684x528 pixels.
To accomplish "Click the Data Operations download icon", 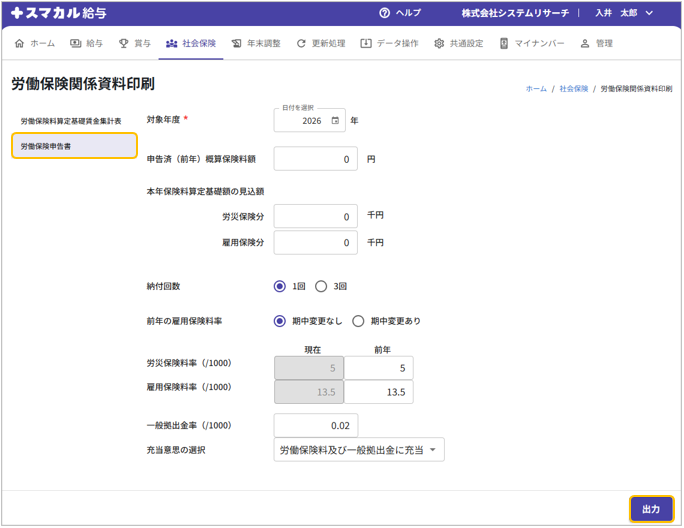I will [366, 44].
